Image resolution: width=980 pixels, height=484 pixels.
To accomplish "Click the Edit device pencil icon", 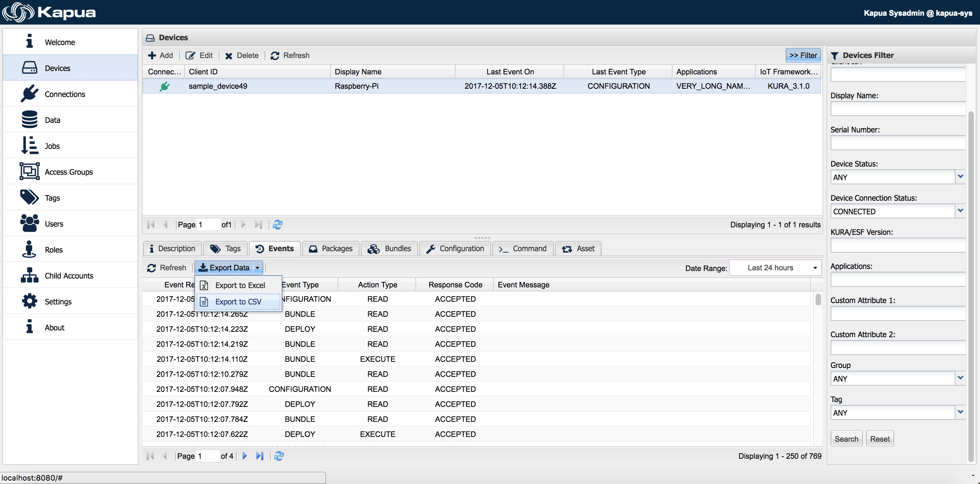I will (191, 56).
